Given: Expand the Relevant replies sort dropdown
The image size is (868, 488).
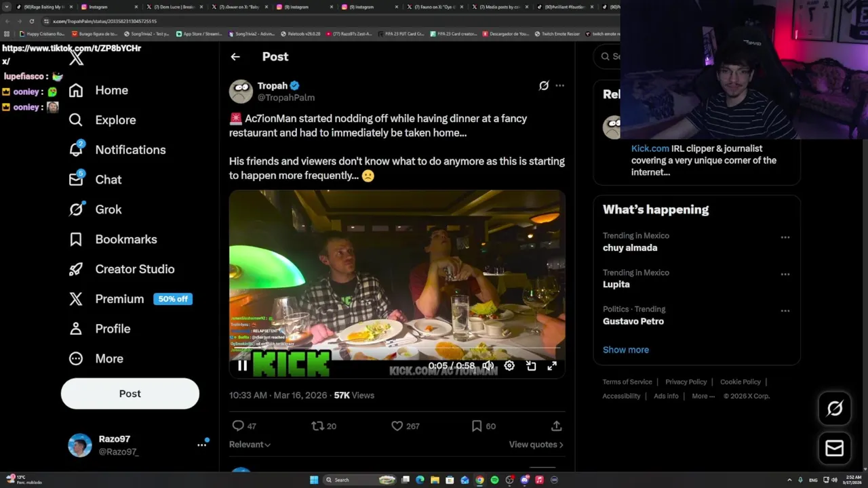Looking at the screenshot, I should tap(250, 445).
